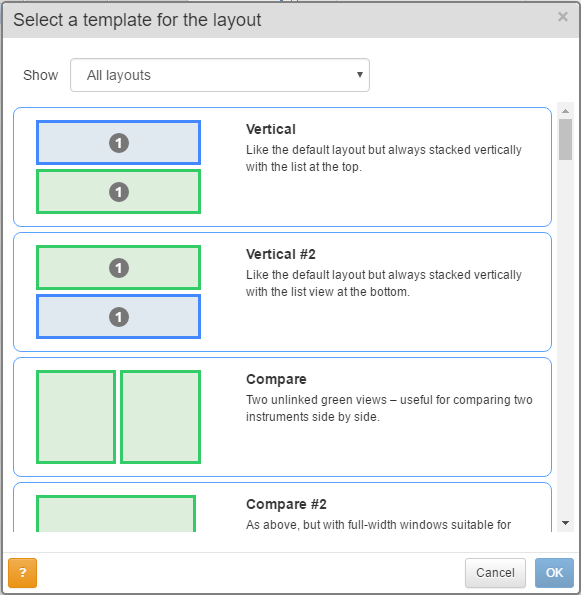Click the orange help question mark button
581x595 pixels.
click(x=22, y=572)
